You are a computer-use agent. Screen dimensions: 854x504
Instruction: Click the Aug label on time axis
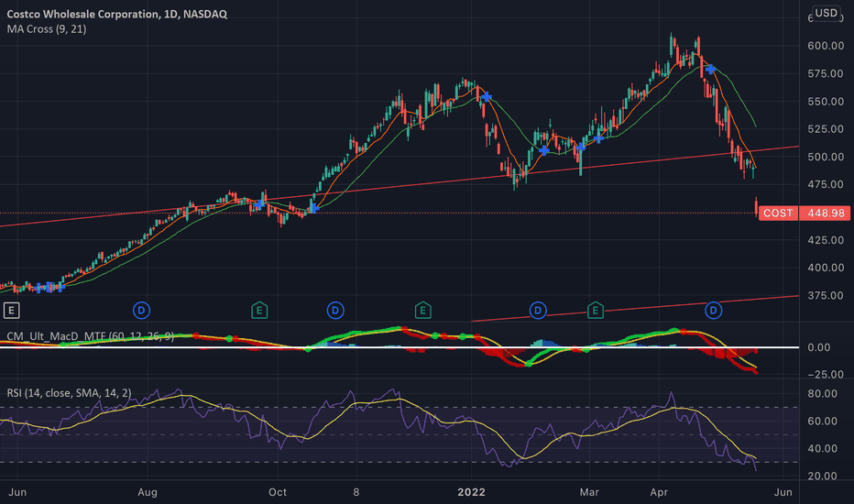point(147,493)
